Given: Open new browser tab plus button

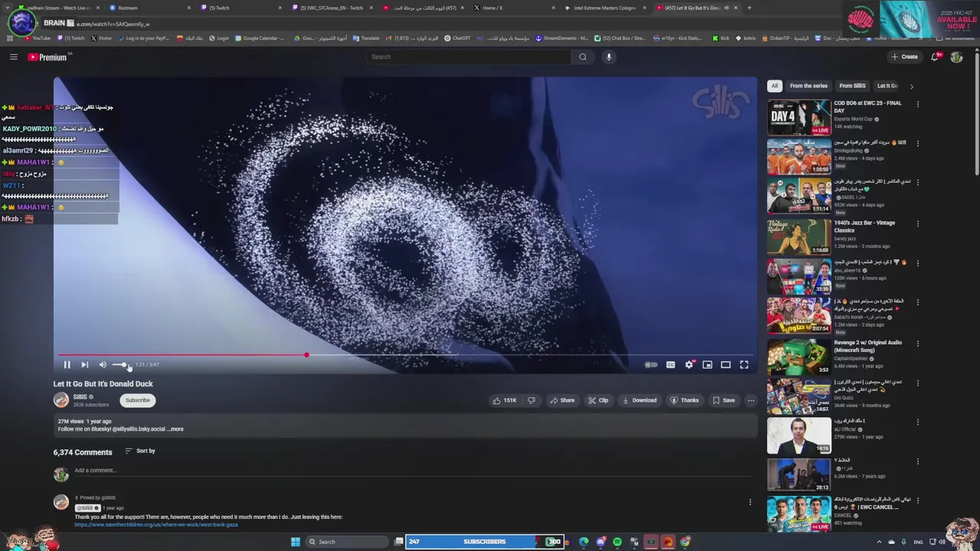Looking at the screenshot, I should [749, 8].
